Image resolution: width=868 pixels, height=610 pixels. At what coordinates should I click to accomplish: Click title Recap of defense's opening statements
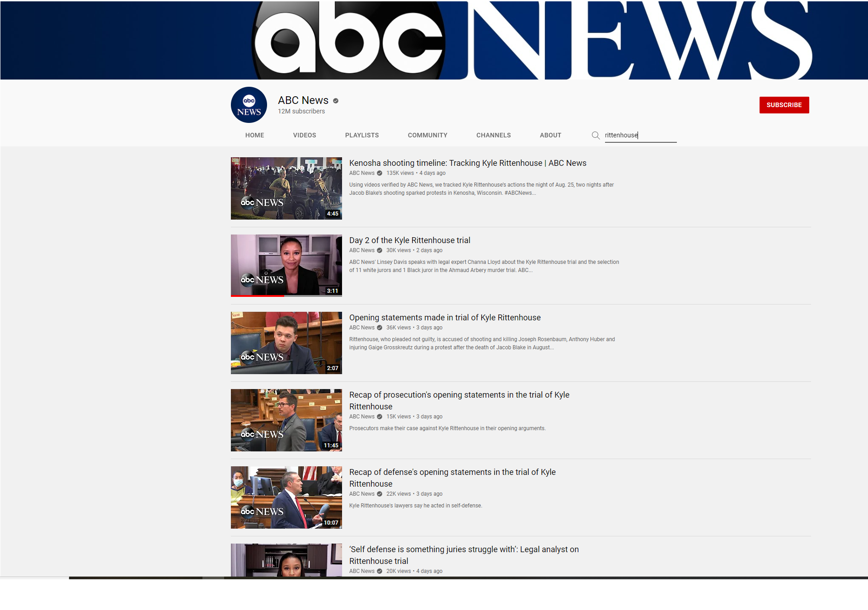[x=452, y=478]
